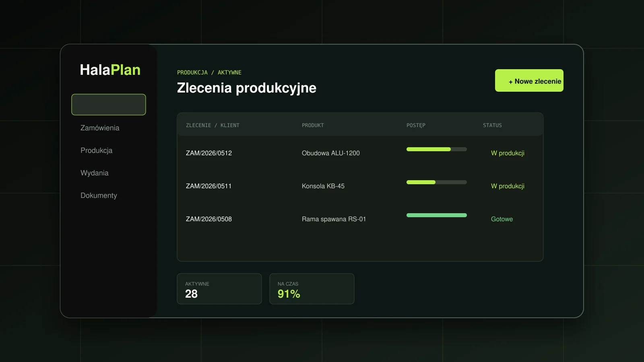Viewport: 644px width, 362px height.
Task: Select order ZAM/2026/0511
Action: (209, 186)
